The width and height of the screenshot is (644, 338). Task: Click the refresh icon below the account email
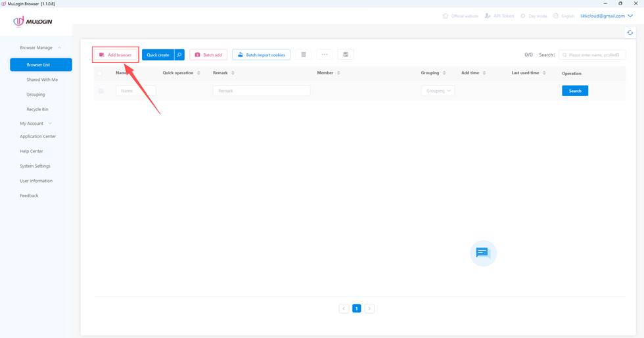630,32
